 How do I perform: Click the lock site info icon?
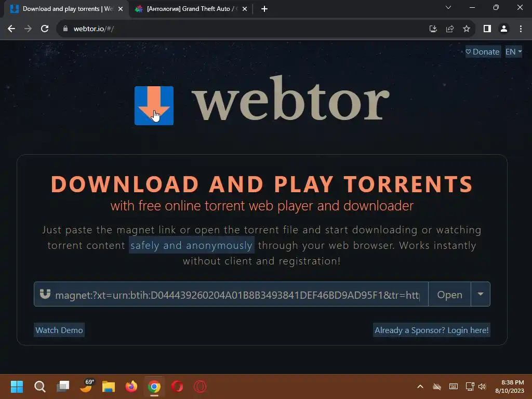(65, 29)
